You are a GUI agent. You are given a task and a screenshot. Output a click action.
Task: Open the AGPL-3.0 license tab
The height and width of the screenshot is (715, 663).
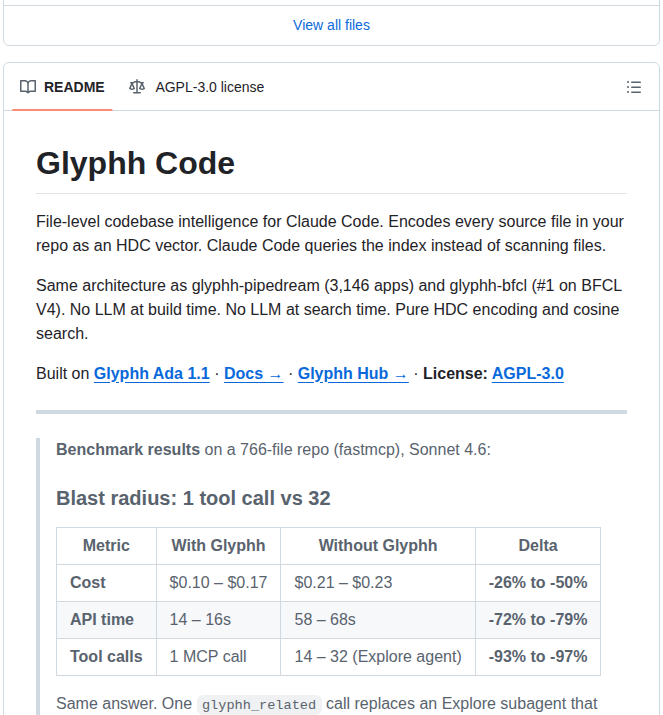(197, 87)
